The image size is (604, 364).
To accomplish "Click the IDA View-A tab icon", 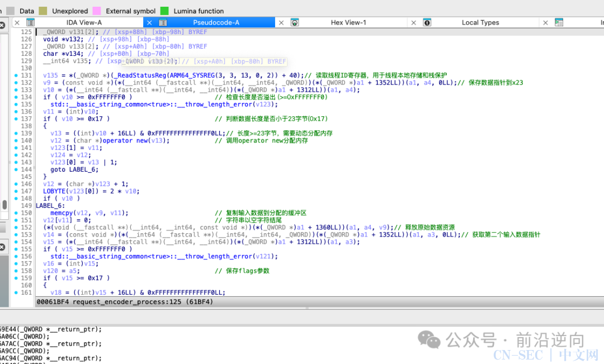I will click(30, 22).
